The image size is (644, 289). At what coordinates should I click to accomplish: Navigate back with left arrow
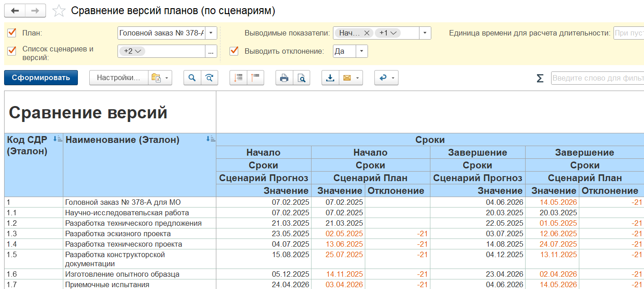[x=15, y=10]
